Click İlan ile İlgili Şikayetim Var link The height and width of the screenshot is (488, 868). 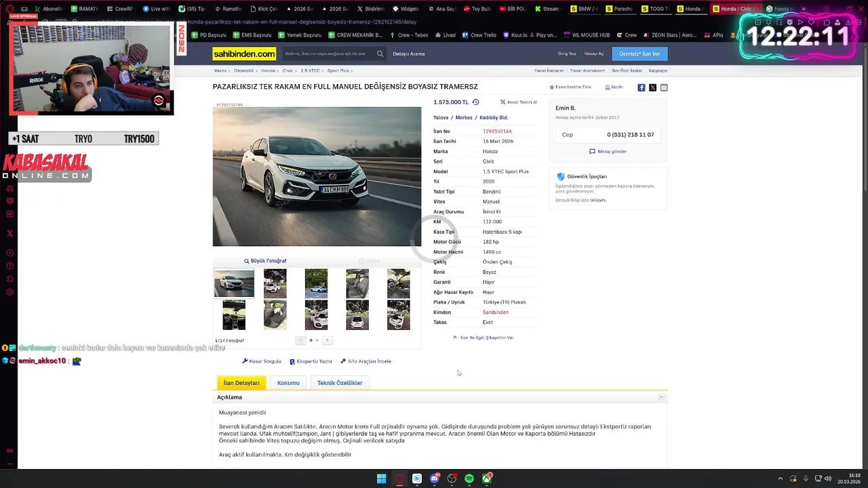coord(483,338)
